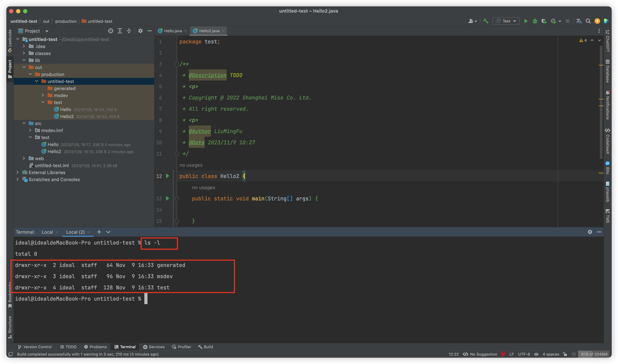Viewport: 618px width, 364px height.
Task: Toggle the Database side panel
Action: pyautogui.click(x=607, y=71)
